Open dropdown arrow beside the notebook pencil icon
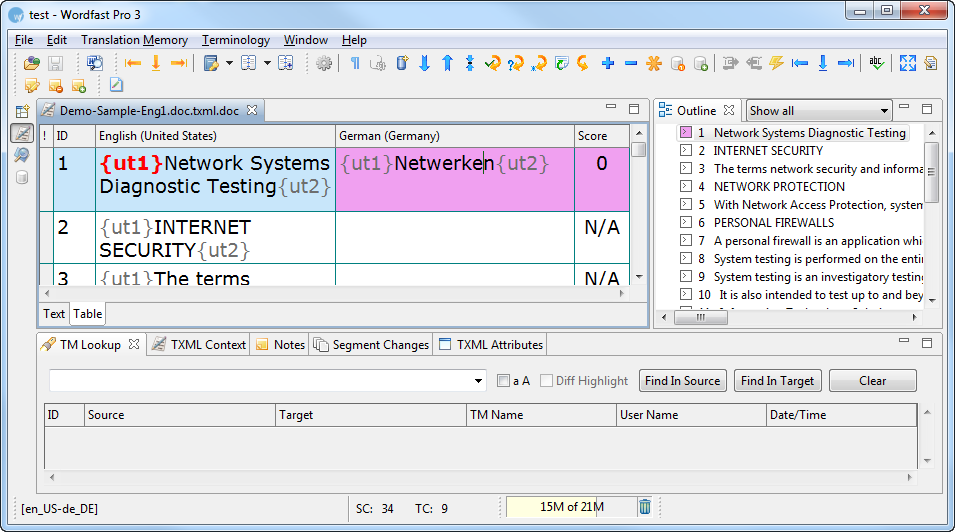The height and width of the screenshot is (532, 955). click(229, 63)
